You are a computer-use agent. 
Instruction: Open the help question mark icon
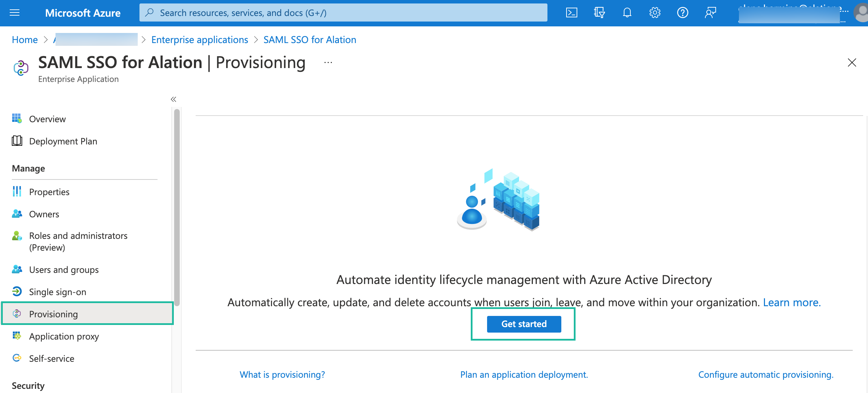(x=682, y=13)
